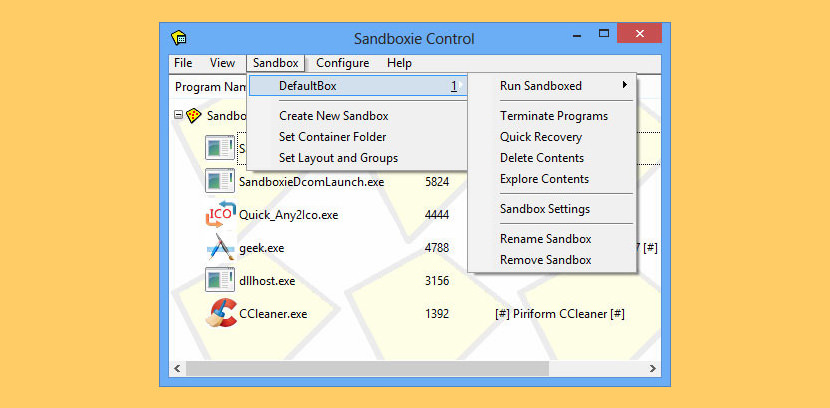Close the open Sandbox menu

tap(275, 64)
